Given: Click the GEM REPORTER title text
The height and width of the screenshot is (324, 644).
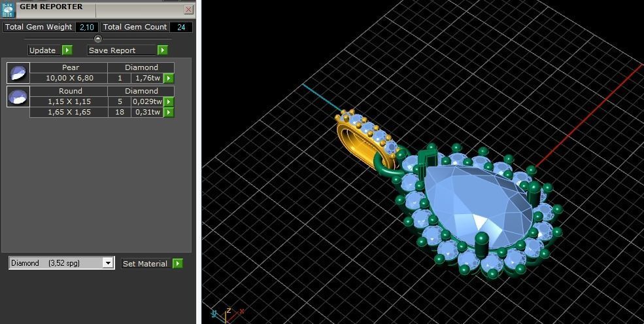Looking at the screenshot, I should [x=51, y=7].
